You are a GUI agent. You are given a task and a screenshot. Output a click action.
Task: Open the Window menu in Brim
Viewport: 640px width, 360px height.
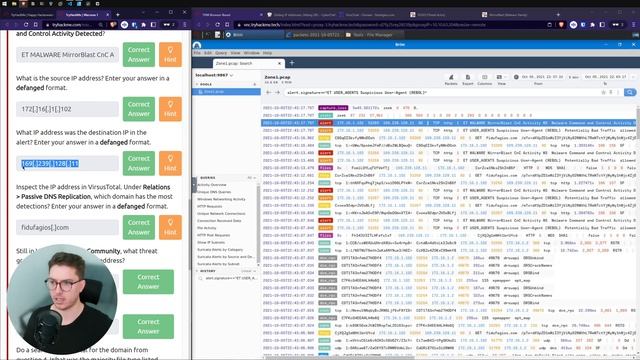pyautogui.click(x=251, y=53)
